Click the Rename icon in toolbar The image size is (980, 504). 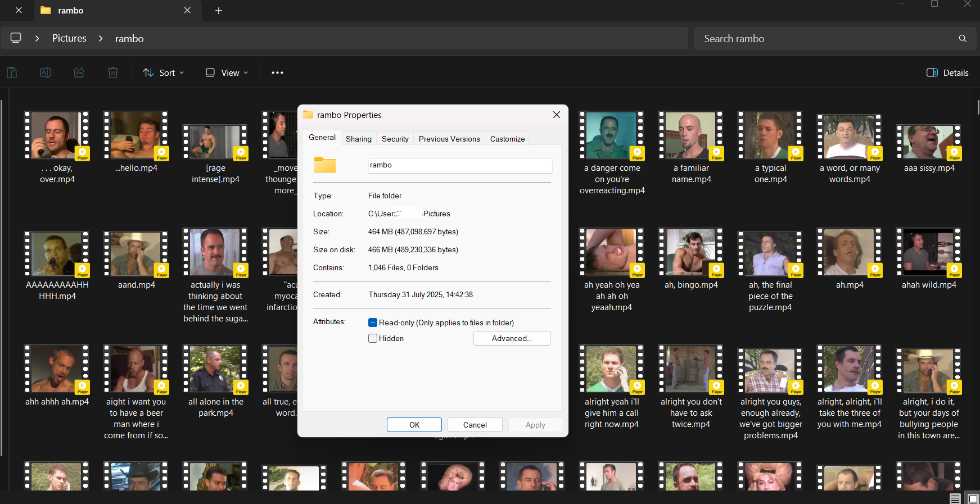tap(46, 72)
